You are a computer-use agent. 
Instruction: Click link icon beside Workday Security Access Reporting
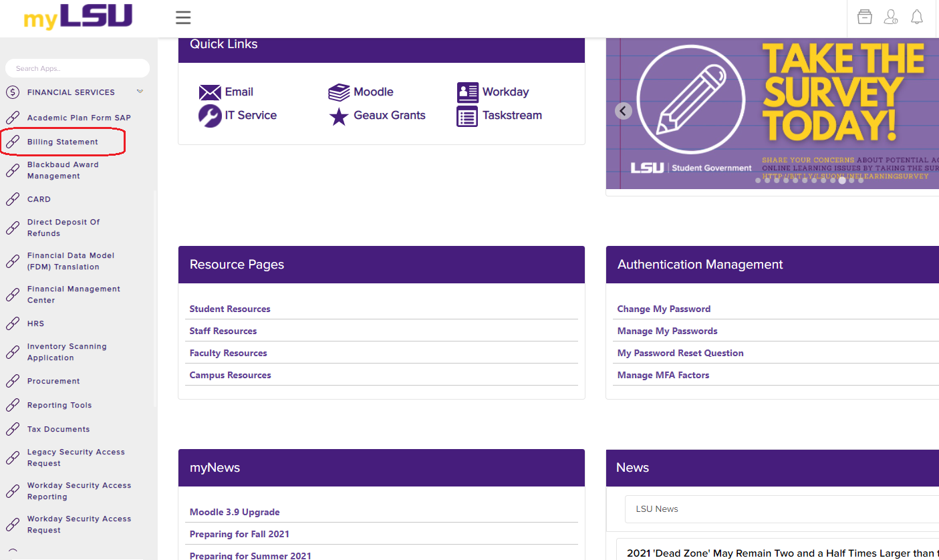[x=12, y=491]
